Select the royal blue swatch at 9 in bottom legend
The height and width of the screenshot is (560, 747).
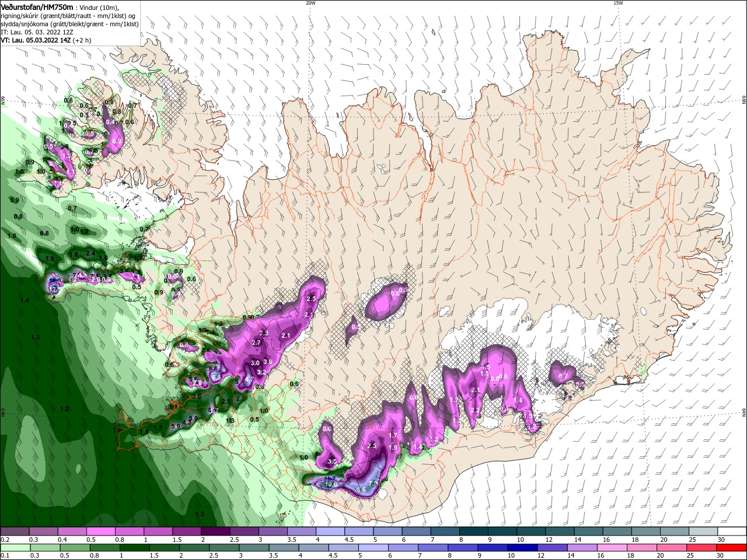tap(493, 548)
